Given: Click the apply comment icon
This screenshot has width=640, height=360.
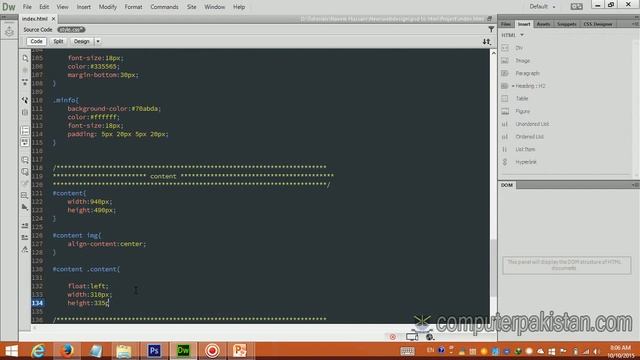Looking at the screenshot, I should (25, 160).
